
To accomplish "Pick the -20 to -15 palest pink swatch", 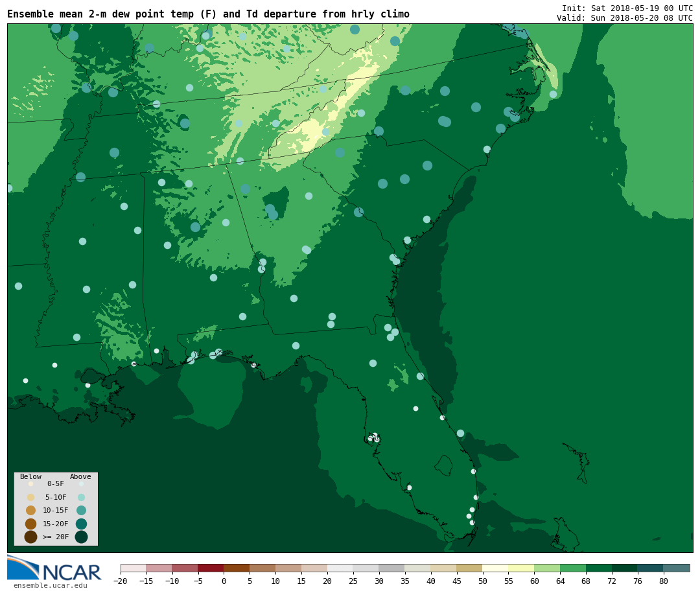I will [x=133, y=568].
